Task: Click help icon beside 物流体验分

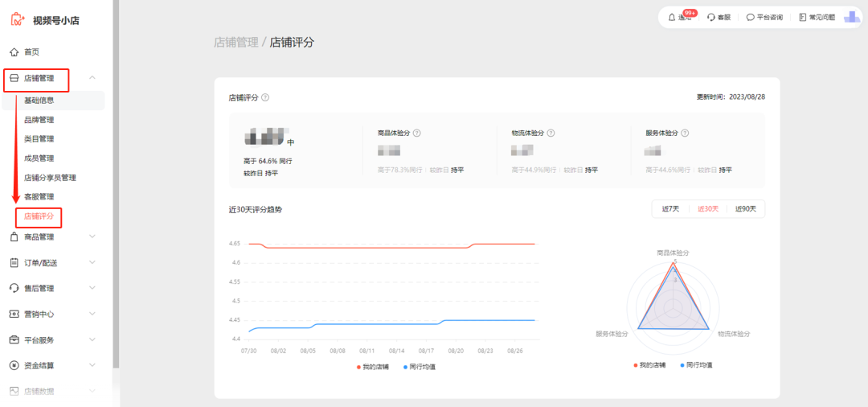Action: (551, 133)
